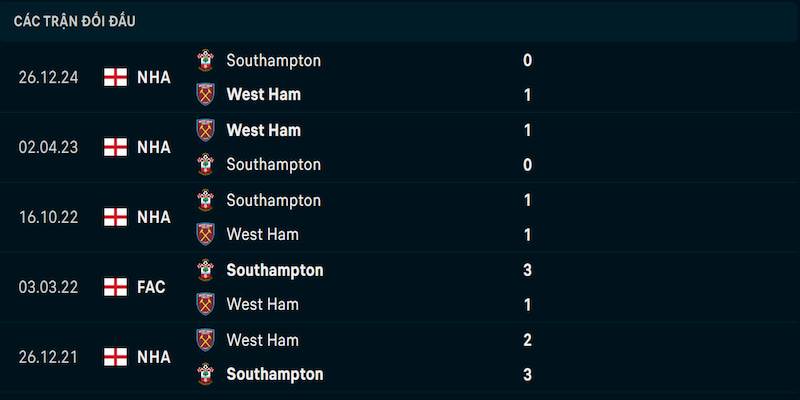Click West Ham crest in 16.10.22 match
The height and width of the screenshot is (400, 800).
[206, 234]
